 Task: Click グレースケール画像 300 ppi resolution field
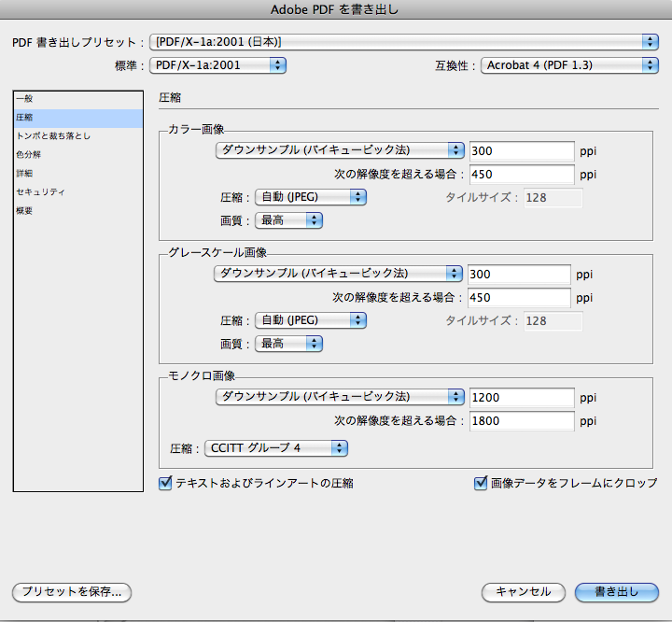point(519,275)
